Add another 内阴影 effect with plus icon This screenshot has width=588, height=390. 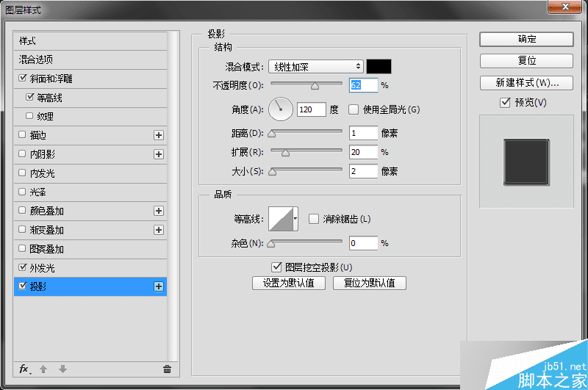tap(159, 154)
